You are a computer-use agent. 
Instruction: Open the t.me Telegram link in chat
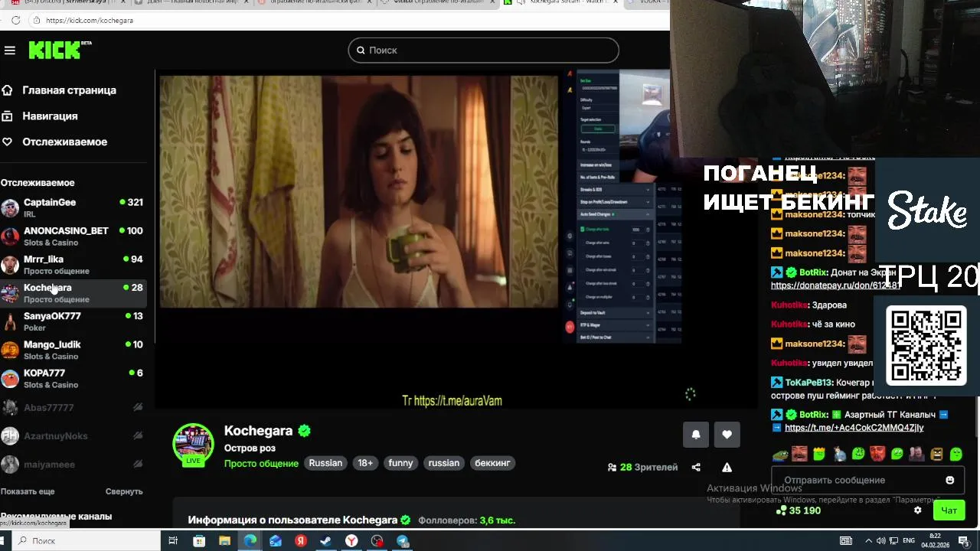coord(854,428)
